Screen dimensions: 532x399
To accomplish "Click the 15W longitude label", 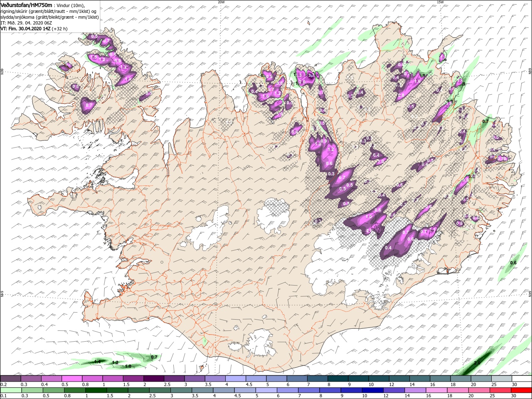I will tap(440, 2).
